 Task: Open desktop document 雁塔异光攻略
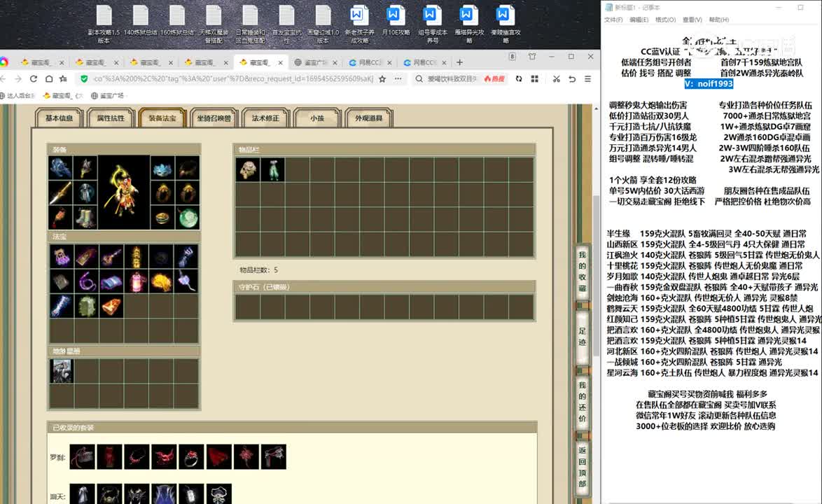[x=468, y=24]
